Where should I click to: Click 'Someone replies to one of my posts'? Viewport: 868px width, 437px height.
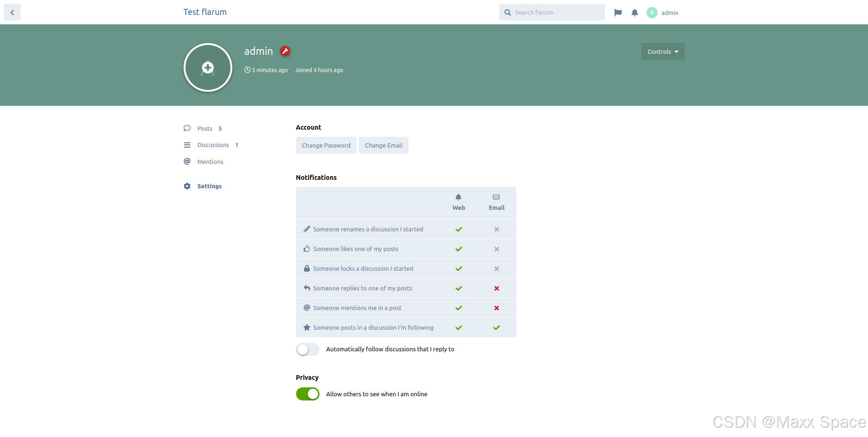(x=363, y=288)
